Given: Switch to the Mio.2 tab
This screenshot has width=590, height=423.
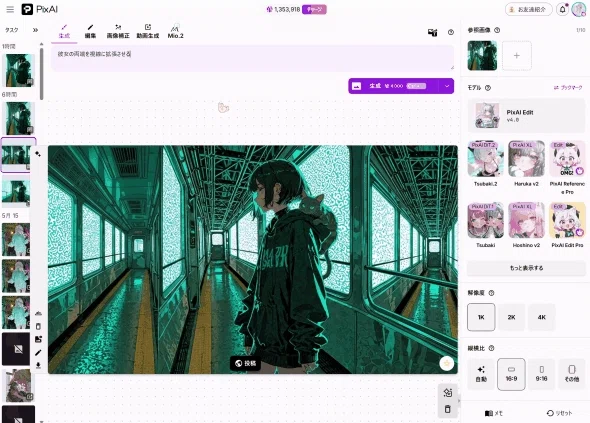Looking at the screenshot, I should 175,32.
